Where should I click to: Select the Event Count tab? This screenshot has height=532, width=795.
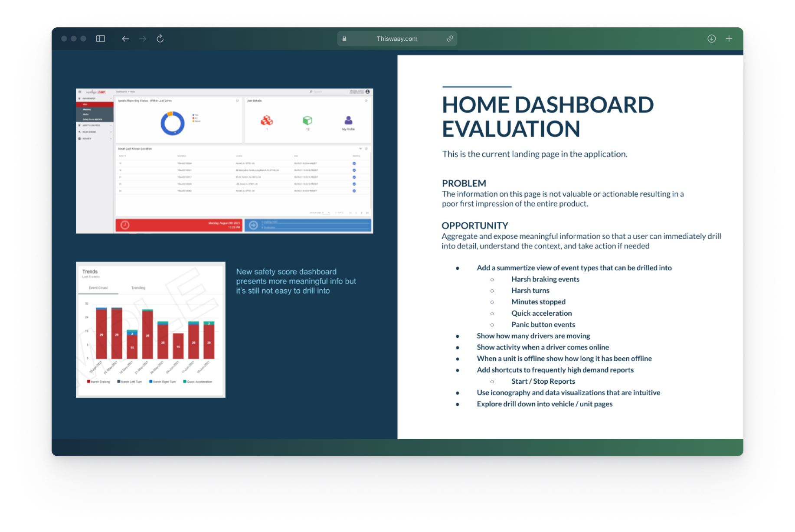[98, 288]
